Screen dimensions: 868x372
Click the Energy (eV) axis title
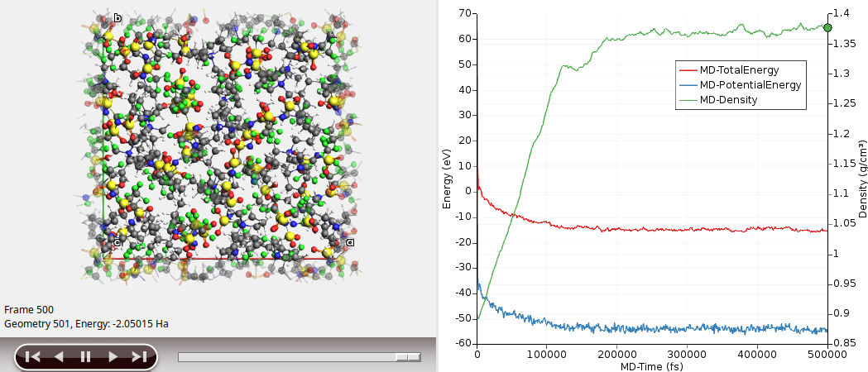point(447,175)
